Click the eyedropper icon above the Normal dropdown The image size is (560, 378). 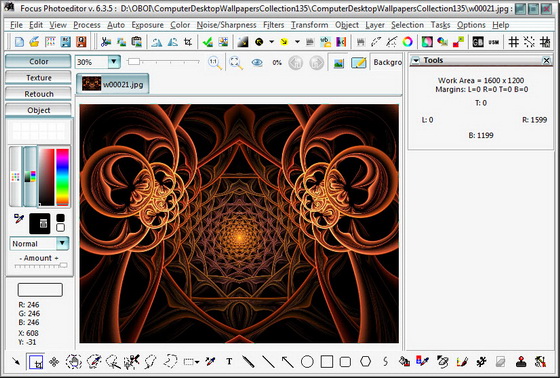click(19, 219)
